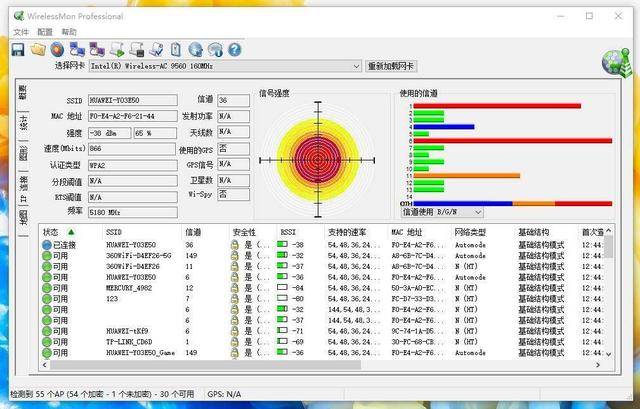Click the clipboard toolbar icon
The width and height of the screenshot is (640, 409).
176,50
